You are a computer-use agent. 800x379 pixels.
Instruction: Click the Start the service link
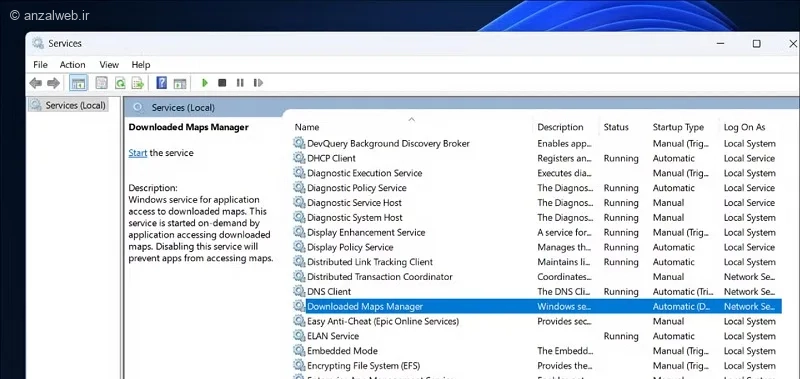click(x=138, y=153)
